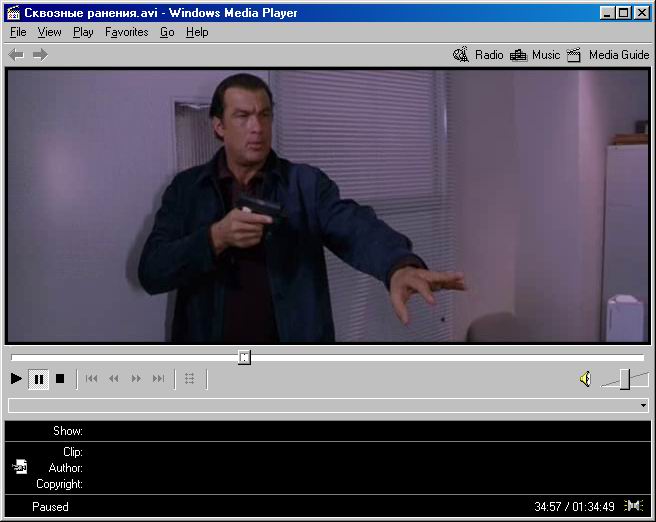Open the playlist dropdown arrow

coord(643,405)
